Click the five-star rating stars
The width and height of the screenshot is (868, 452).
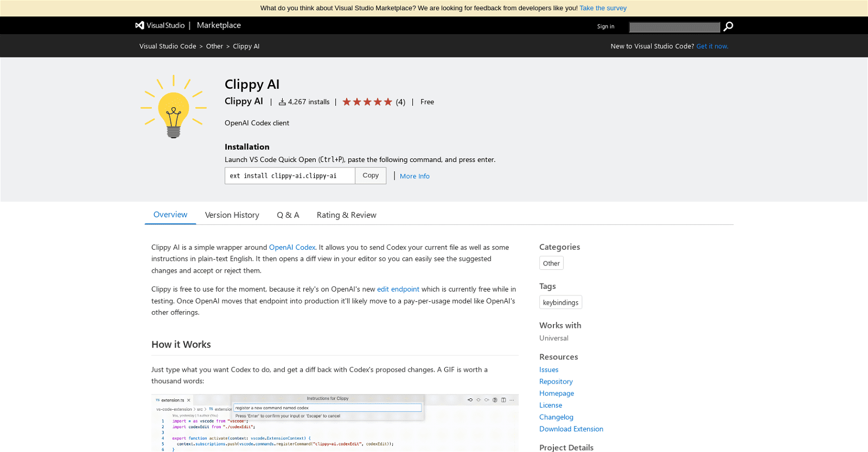pos(367,102)
